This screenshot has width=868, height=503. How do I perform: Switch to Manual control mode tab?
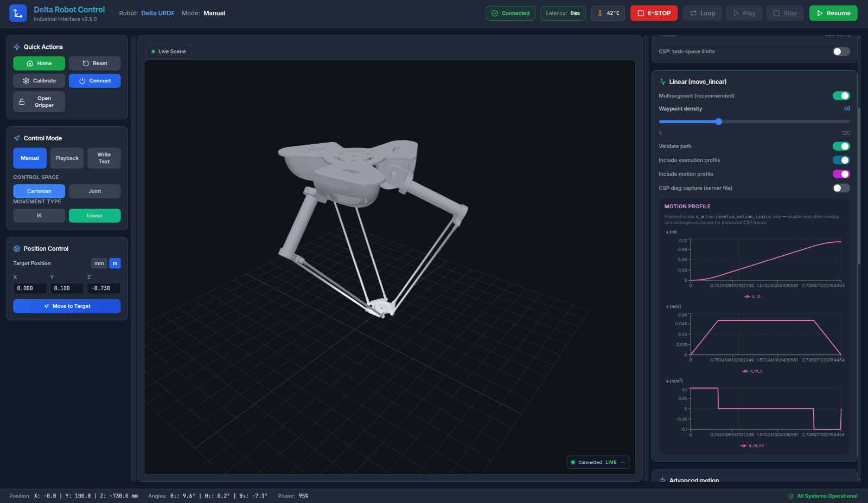[30, 158]
